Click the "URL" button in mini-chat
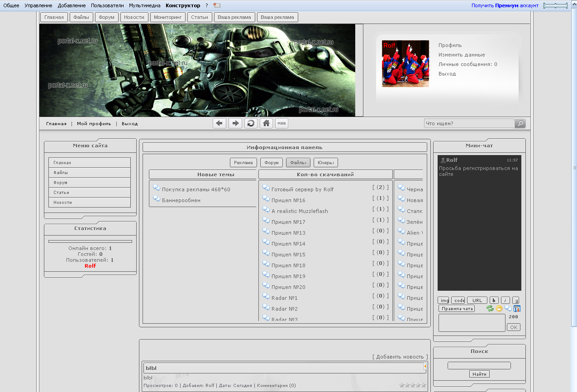Image resolution: width=577 pixels, height=392 pixels. point(477,300)
